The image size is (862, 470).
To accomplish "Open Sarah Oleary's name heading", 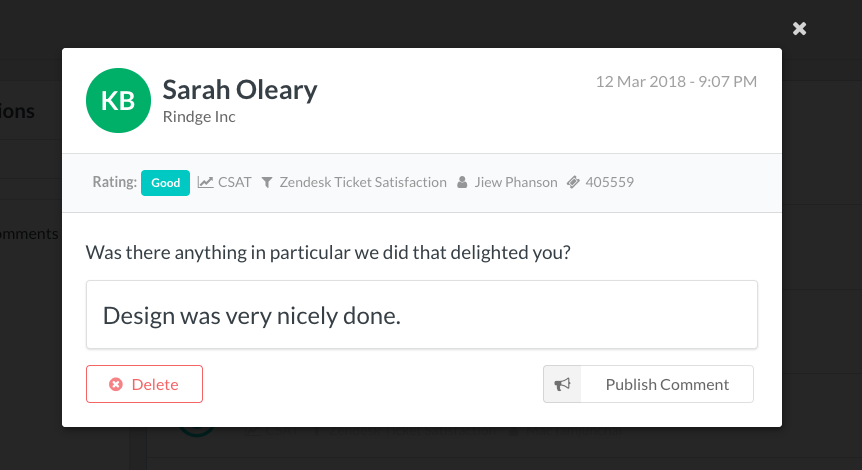I will pyautogui.click(x=240, y=90).
